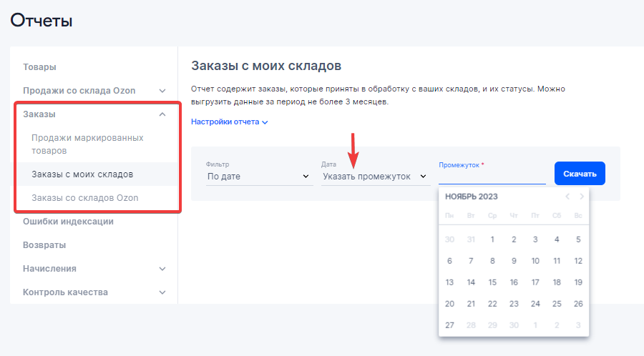This screenshot has height=356, width=644.
Task: Select November 19 in calendar
Action: click(x=578, y=282)
